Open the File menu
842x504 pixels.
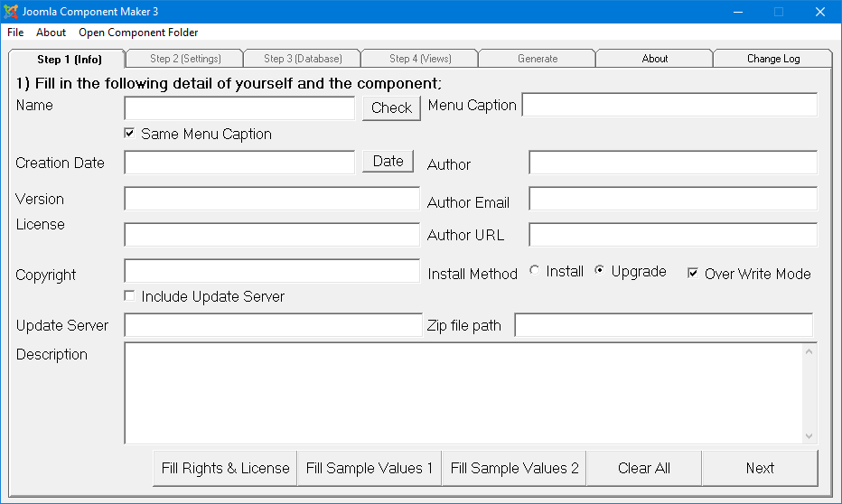coord(15,33)
